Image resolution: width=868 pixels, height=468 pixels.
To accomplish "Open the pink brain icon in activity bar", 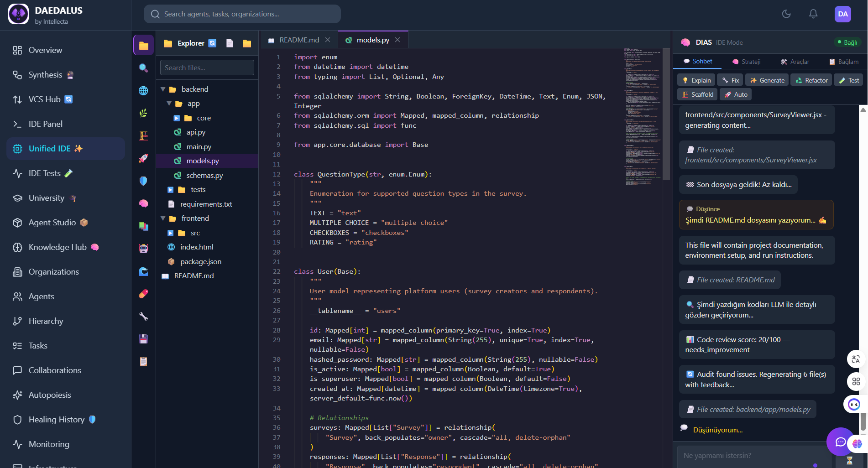I will 143,203.
